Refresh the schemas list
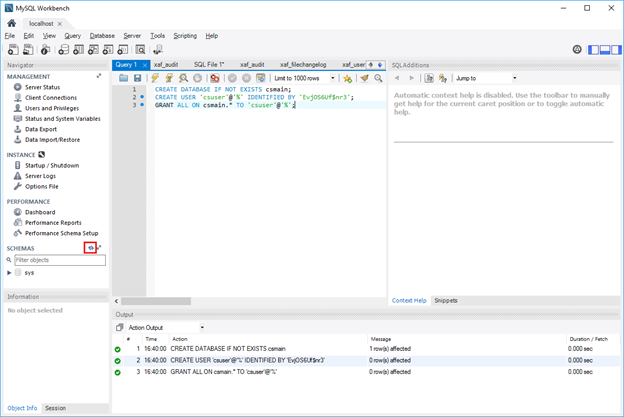The image size is (624, 417). point(91,247)
